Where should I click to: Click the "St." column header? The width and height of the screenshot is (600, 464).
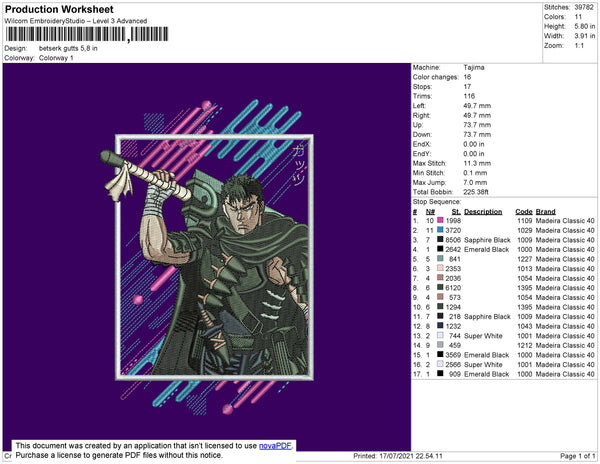coord(456,212)
